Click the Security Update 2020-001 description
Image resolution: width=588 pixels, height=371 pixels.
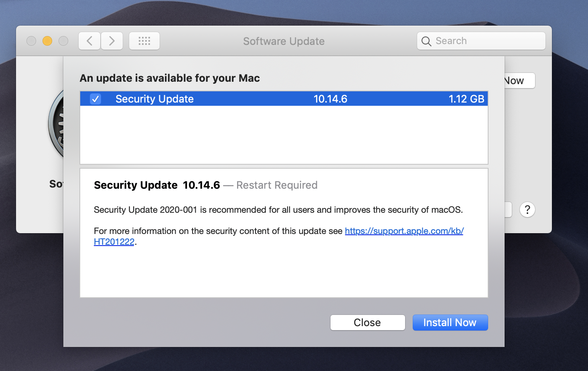278,210
